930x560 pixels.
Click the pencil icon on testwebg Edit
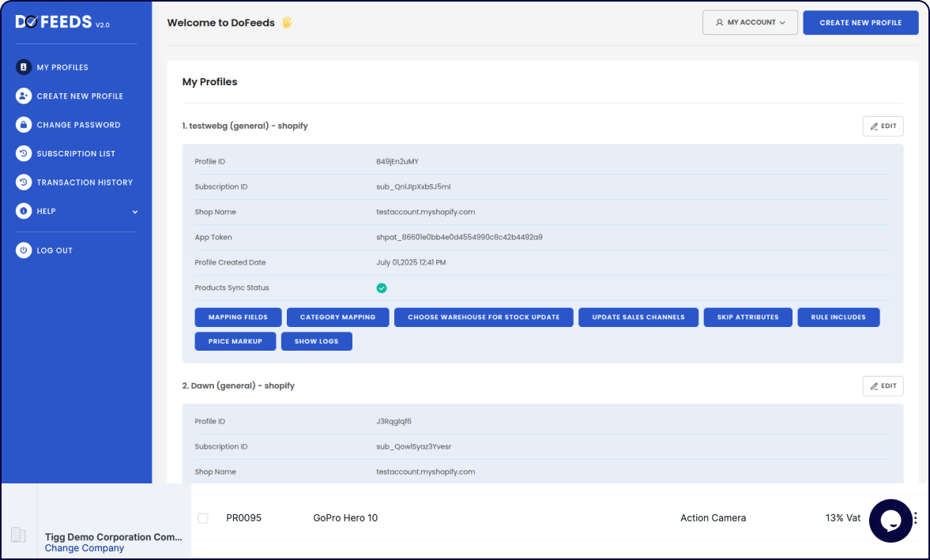tap(874, 126)
